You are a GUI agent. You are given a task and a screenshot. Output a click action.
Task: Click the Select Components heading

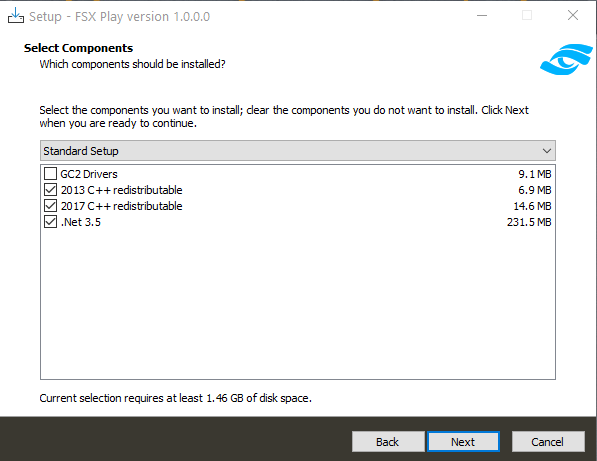pyautogui.click(x=78, y=48)
